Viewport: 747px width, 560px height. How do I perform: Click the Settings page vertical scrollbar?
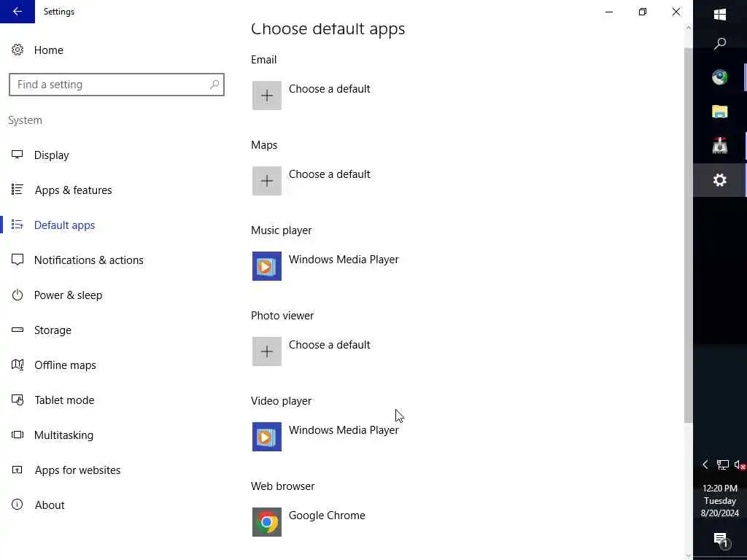coord(688,236)
